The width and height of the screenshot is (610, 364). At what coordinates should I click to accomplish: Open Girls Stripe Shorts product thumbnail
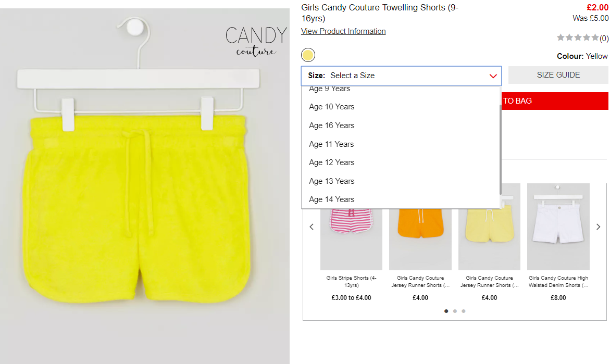[x=351, y=239]
